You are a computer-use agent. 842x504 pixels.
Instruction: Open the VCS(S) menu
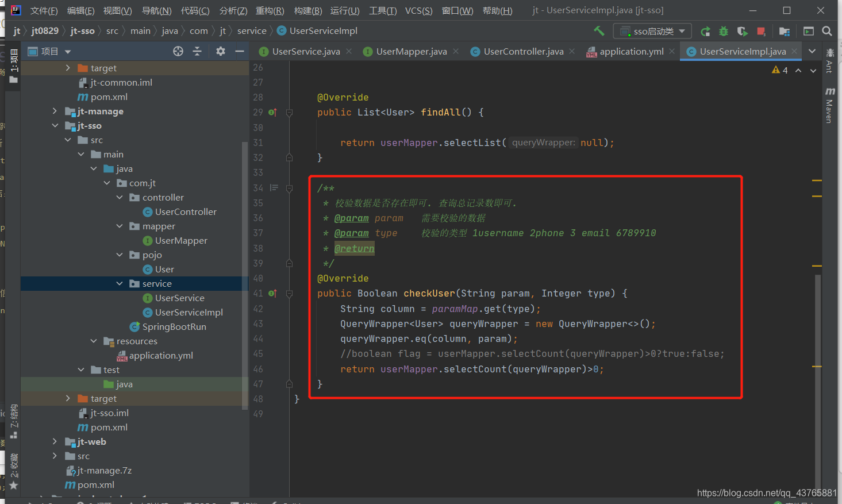coord(418,10)
